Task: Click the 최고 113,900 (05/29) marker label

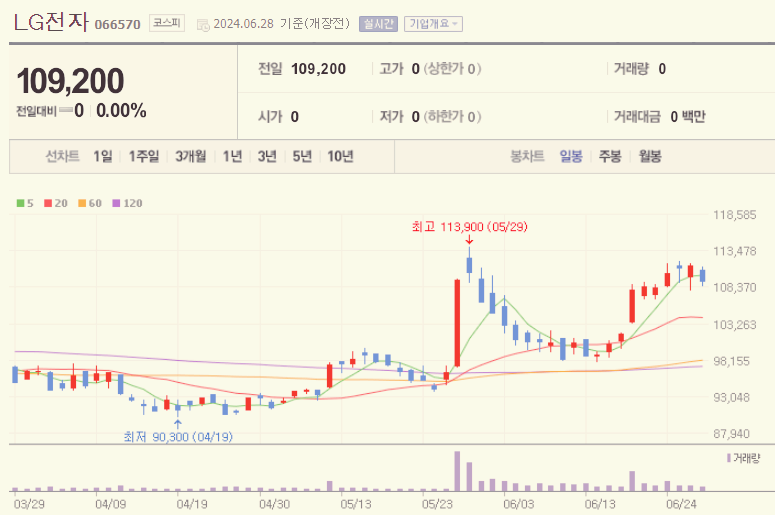Action: tap(470, 227)
